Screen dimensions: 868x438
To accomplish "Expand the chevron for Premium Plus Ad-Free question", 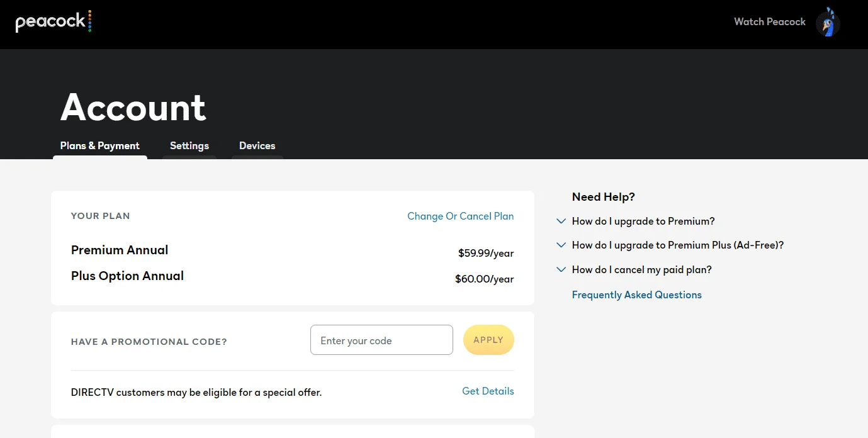I will [561, 245].
